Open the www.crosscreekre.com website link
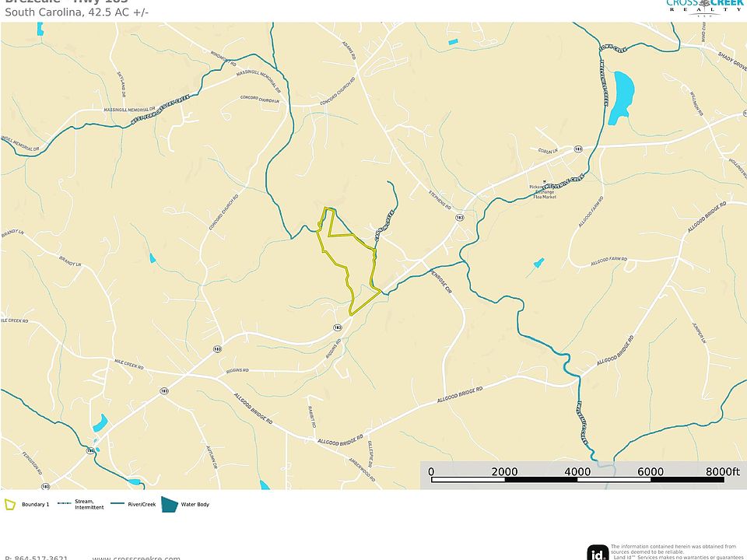This screenshot has width=747, height=560. (x=136, y=558)
